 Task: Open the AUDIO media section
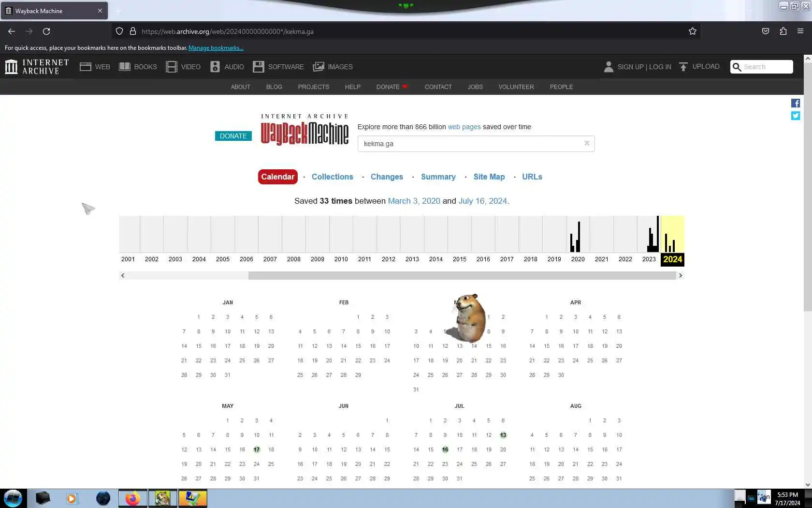227,67
